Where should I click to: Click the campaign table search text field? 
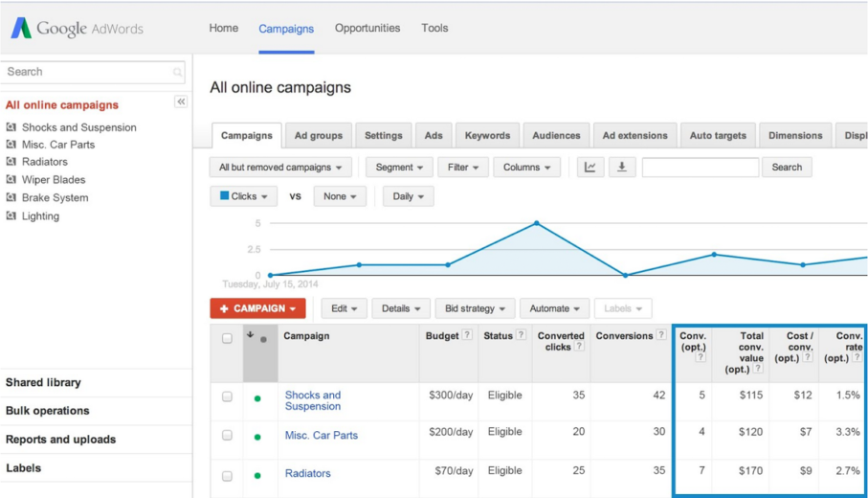point(701,168)
